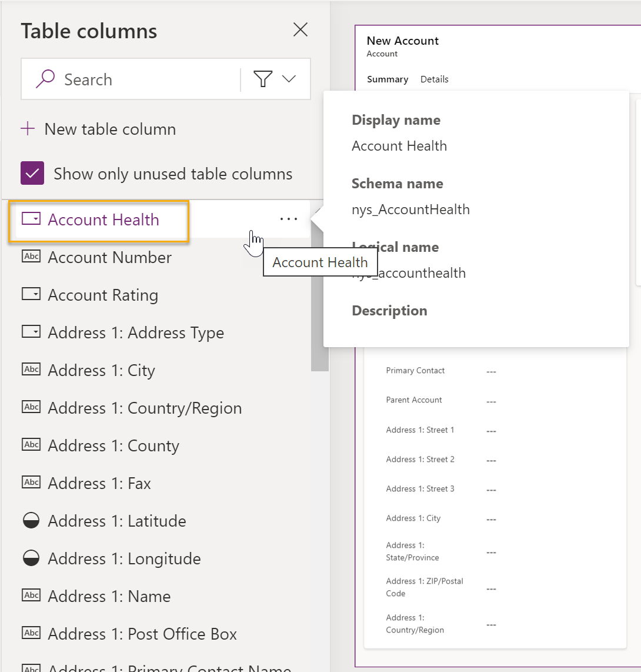
Task: Click the Abc icon beside Address 1: City
Action: point(31,369)
